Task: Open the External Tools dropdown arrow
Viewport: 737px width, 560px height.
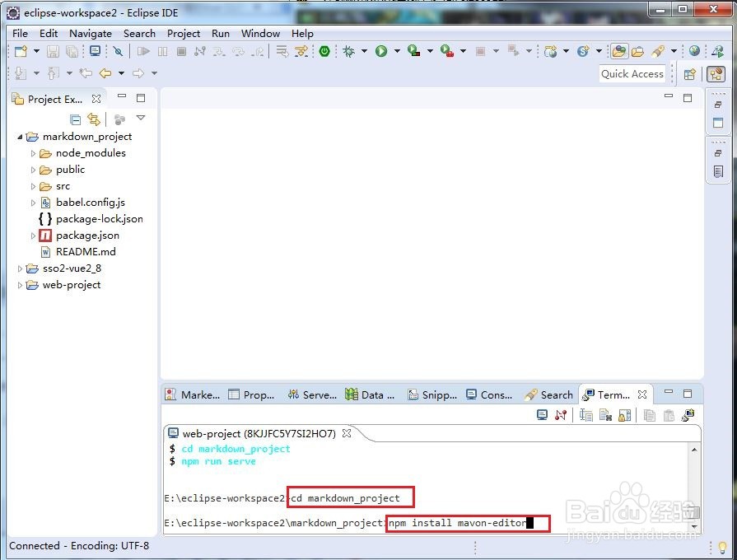Action: [x=463, y=51]
